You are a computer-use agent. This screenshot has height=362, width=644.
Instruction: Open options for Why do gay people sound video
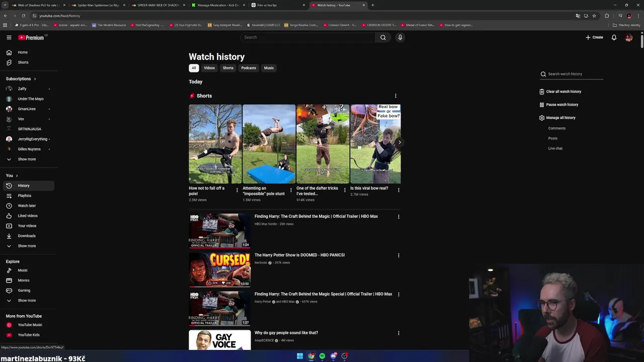pyautogui.click(x=398, y=333)
